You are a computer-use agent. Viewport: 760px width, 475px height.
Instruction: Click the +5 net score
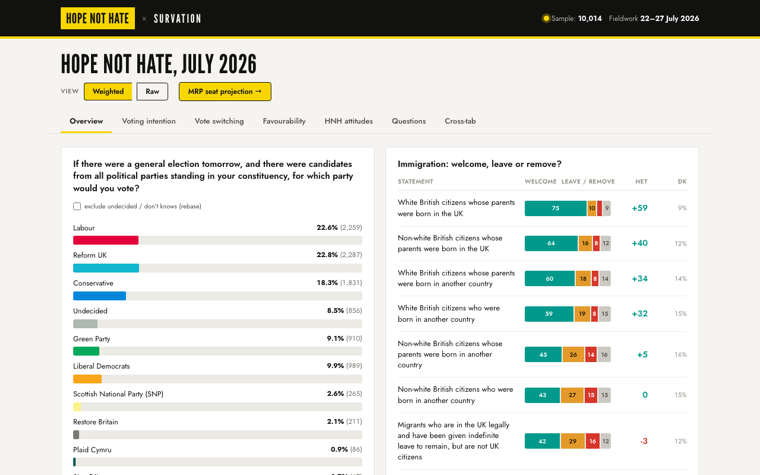642,355
